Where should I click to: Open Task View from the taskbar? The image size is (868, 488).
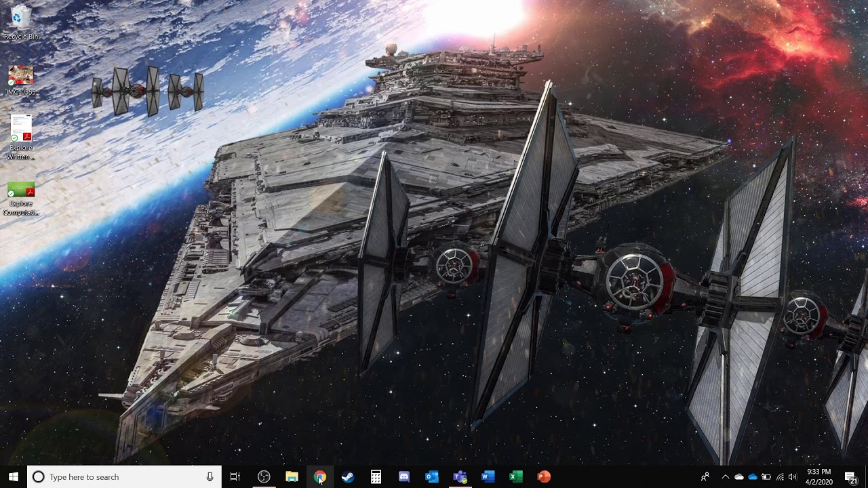[x=235, y=477]
